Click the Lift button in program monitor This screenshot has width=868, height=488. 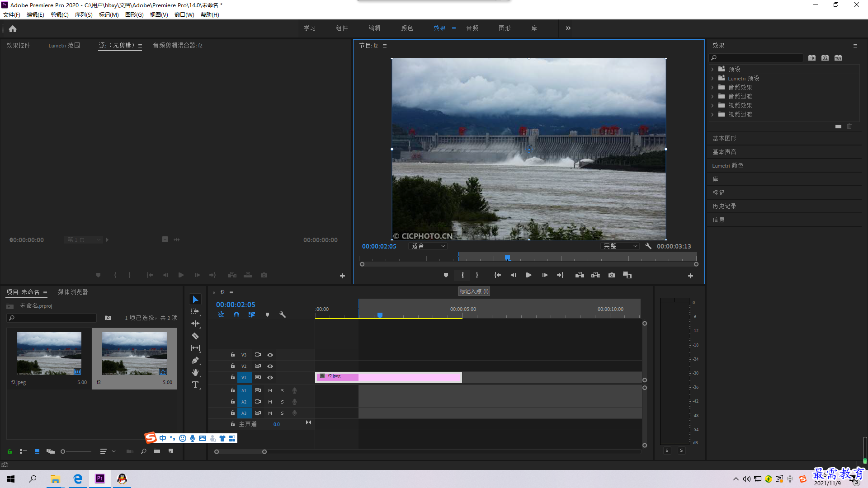[580, 275]
